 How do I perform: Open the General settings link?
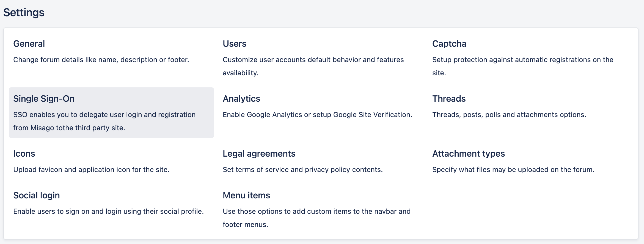coord(29,44)
